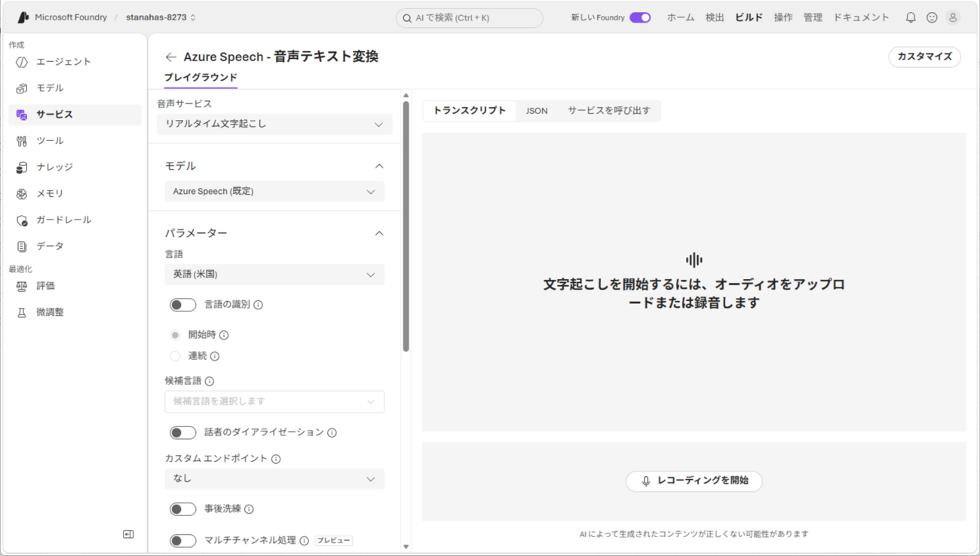Click the レコーディングを開始 button
The image size is (980, 556).
coord(694,481)
